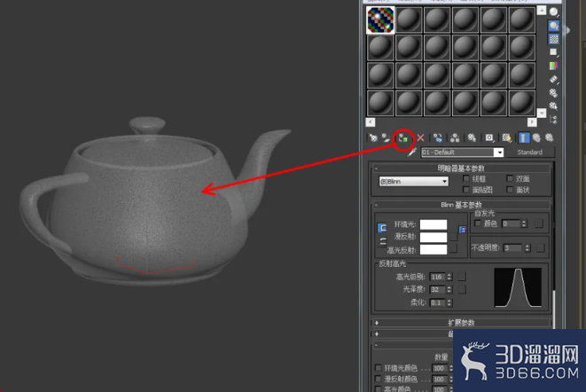The width and height of the screenshot is (586, 392).
Task: Open the 环境光 color swatch
Action: coord(434,224)
